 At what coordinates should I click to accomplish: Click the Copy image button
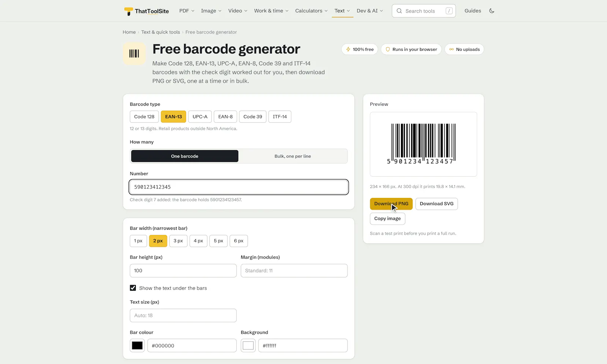pos(387,218)
